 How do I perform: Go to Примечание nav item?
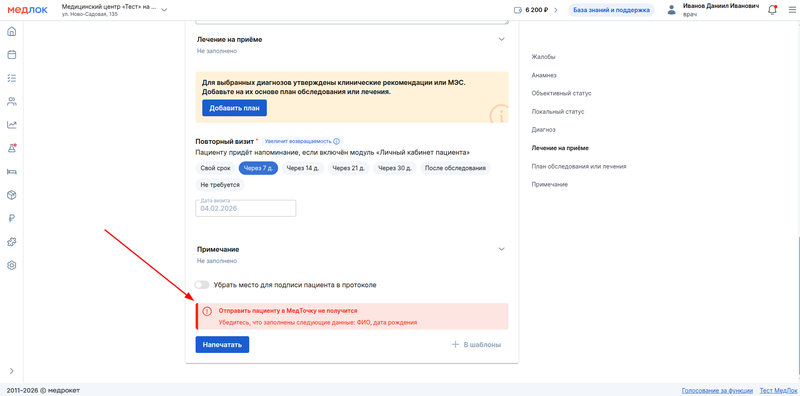549,184
